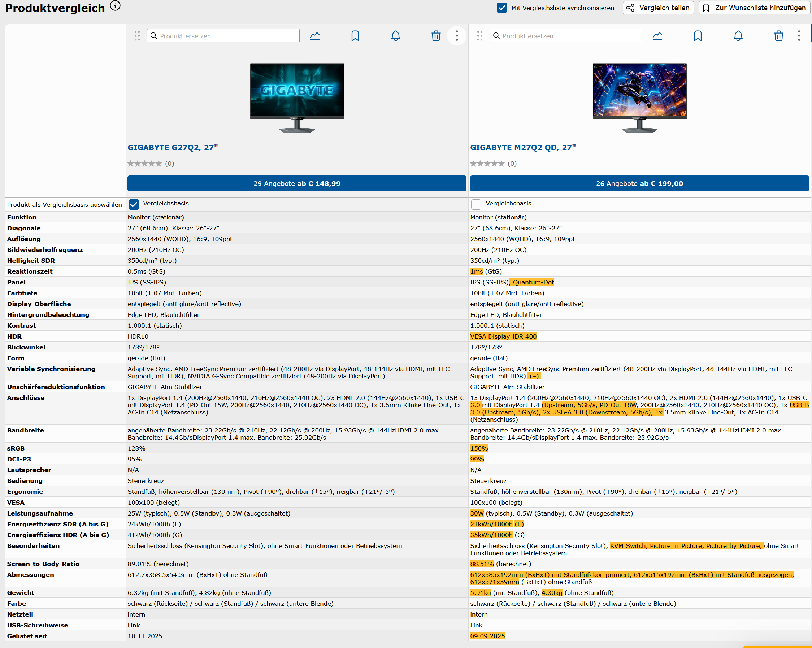Open three-dot menu for M27Q2 QD column
Screen dimensions: 812x648
[x=799, y=36]
